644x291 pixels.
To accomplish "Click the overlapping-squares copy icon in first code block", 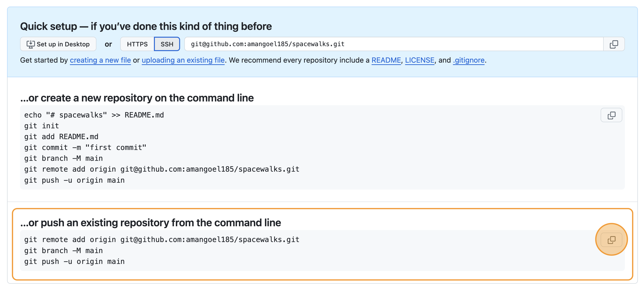I will pos(611,115).
